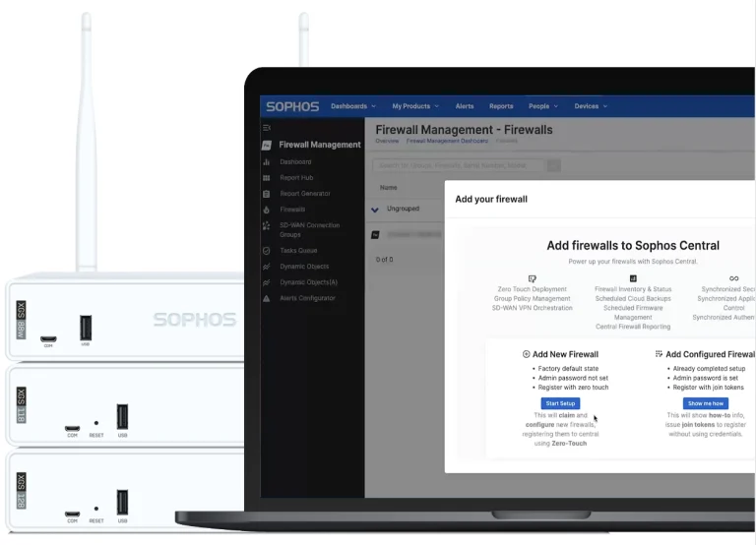This screenshot has height=545, width=756.
Task: Open the Devices dropdown menu
Action: click(x=591, y=106)
